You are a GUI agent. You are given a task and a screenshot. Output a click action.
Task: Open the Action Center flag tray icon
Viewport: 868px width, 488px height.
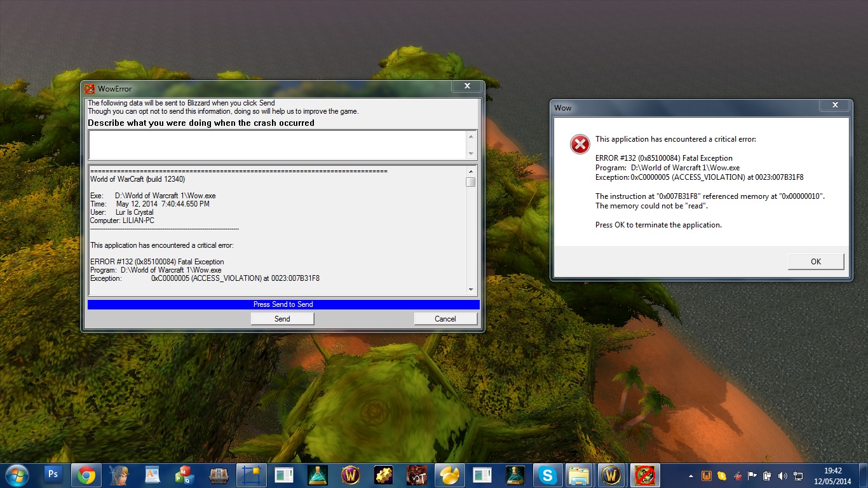(x=752, y=475)
